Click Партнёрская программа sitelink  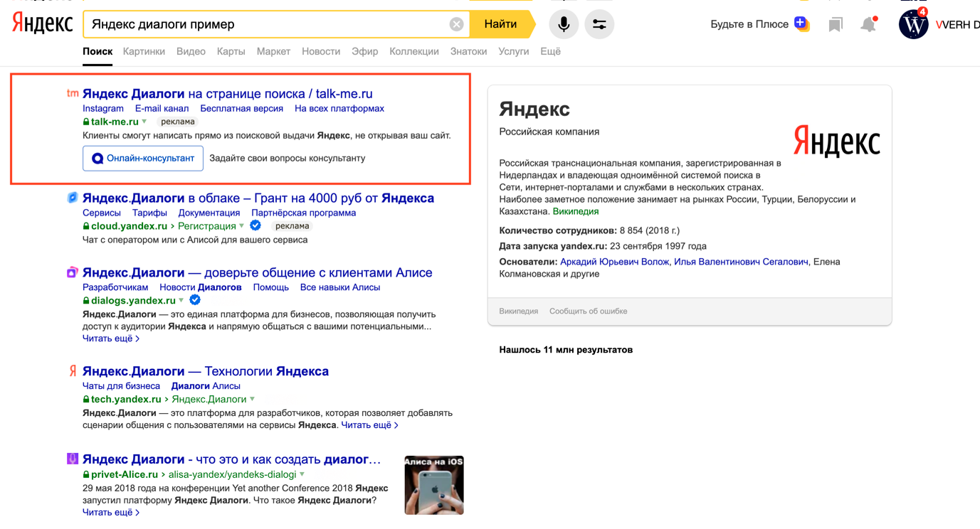pos(304,213)
